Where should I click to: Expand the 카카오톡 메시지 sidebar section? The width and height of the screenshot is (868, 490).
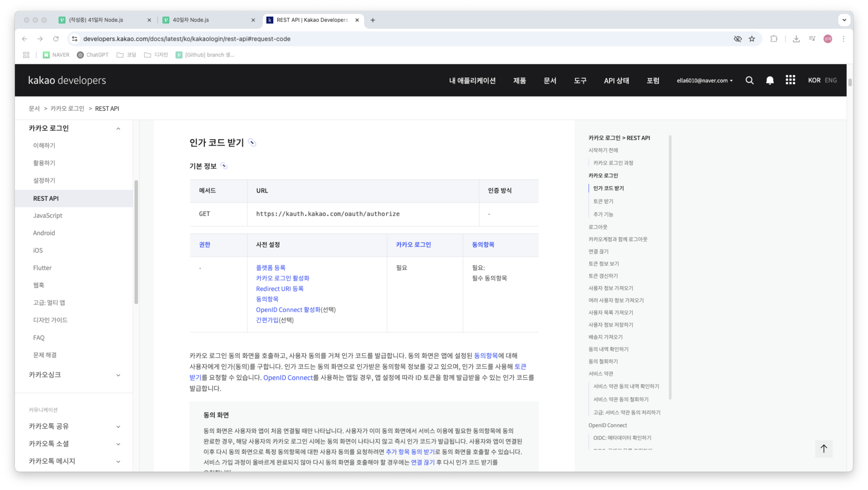point(118,461)
